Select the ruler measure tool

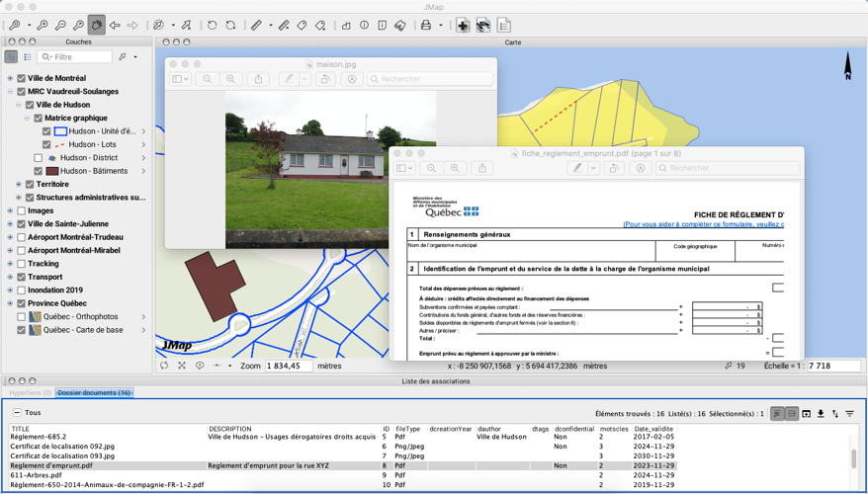pyautogui.click(x=257, y=25)
